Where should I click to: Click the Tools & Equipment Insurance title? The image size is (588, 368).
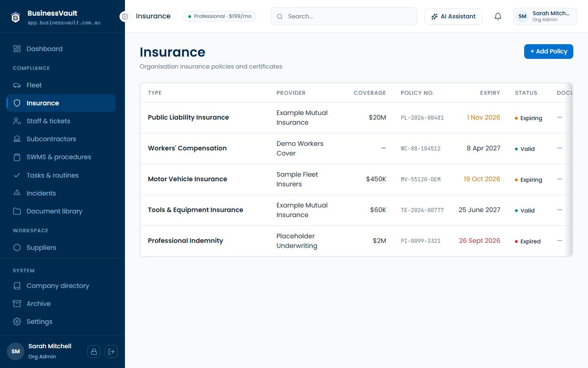point(196,210)
